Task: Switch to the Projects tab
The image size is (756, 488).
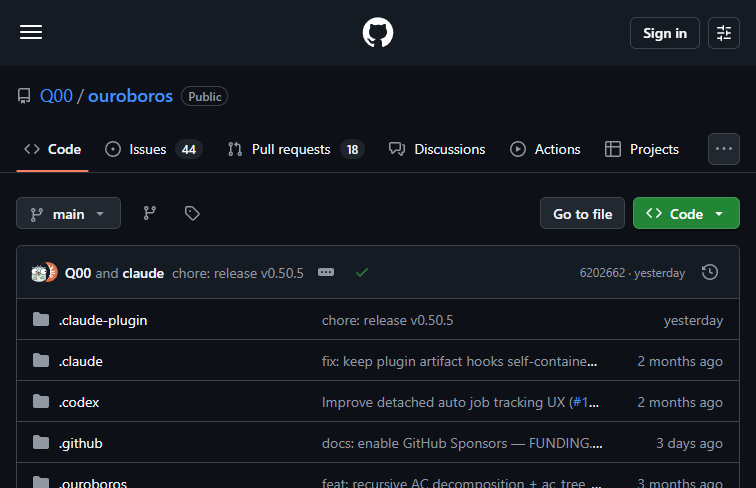Action: 642,149
